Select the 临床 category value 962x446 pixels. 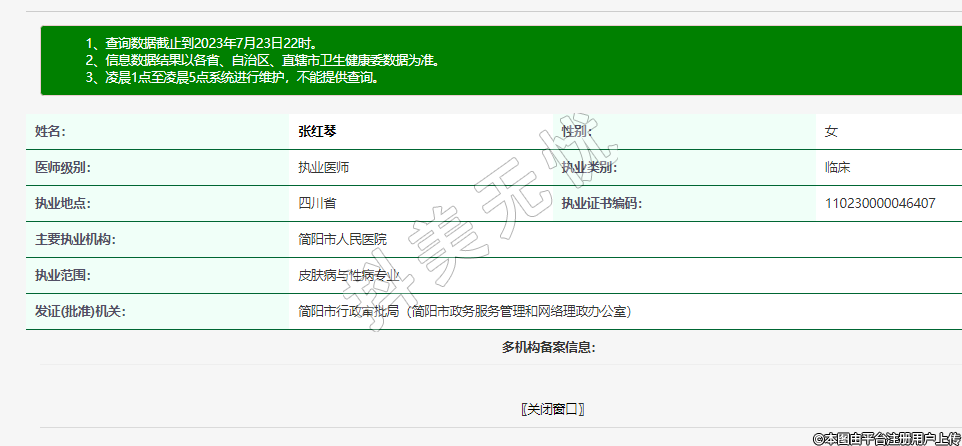[x=837, y=167]
